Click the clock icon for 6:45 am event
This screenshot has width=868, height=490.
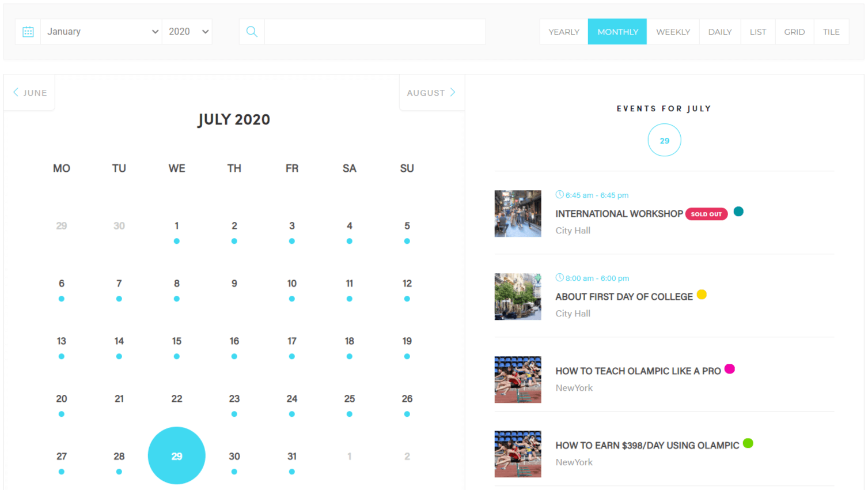[x=559, y=195]
